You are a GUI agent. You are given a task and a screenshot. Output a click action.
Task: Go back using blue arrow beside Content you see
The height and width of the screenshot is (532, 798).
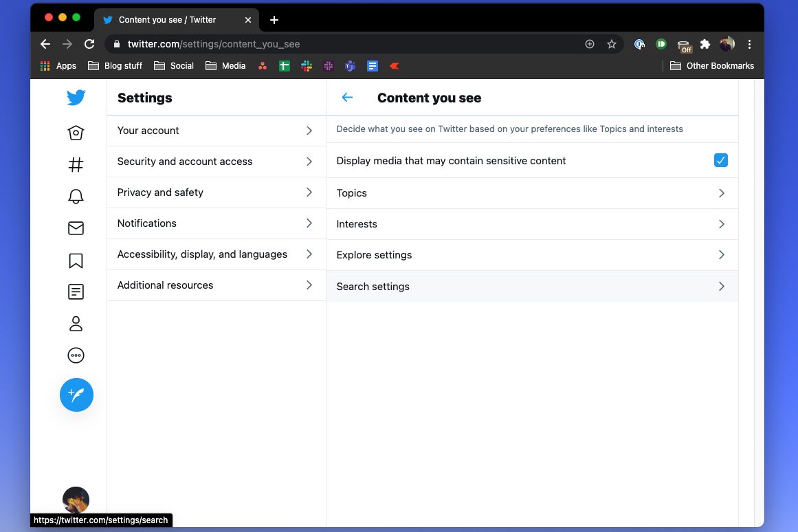click(347, 97)
